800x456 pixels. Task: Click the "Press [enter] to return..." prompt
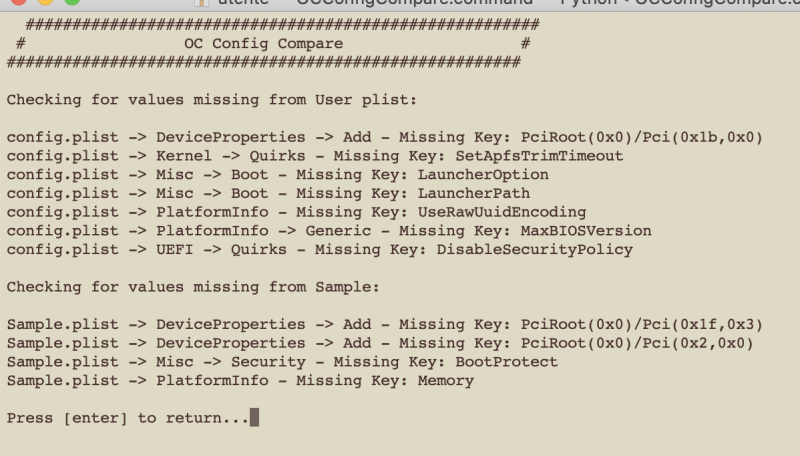point(127,418)
